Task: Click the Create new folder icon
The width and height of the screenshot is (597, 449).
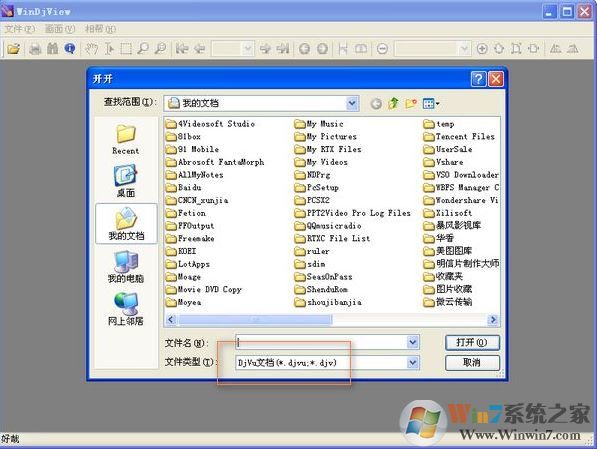Action: click(x=411, y=103)
